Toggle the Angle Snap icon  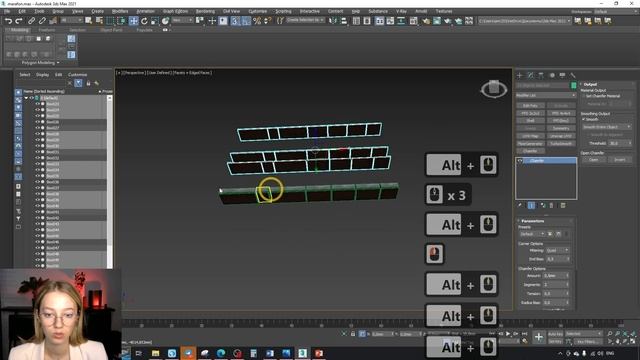(246, 21)
